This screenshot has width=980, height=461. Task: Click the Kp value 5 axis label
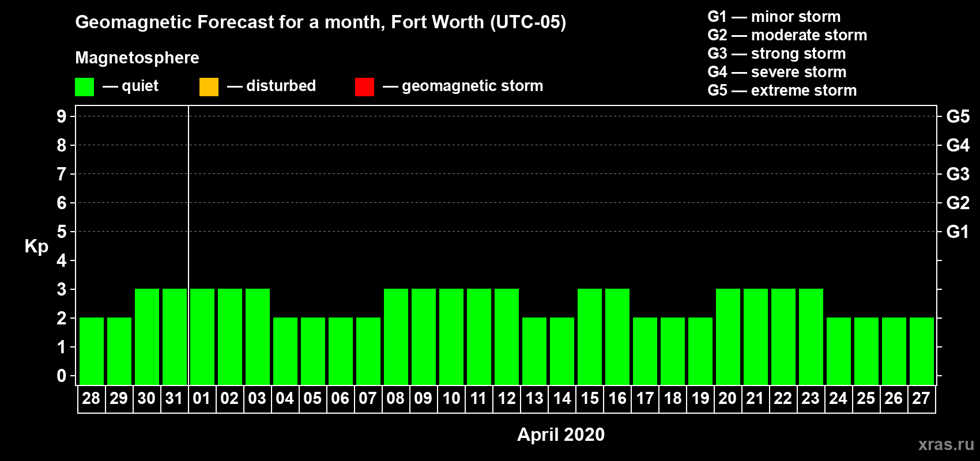click(x=62, y=232)
